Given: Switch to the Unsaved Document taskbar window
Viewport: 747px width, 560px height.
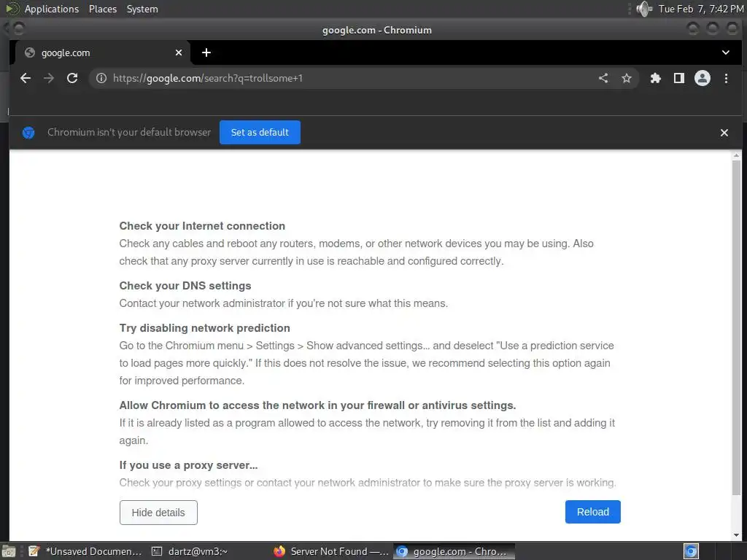Looking at the screenshot, I should pos(86,551).
